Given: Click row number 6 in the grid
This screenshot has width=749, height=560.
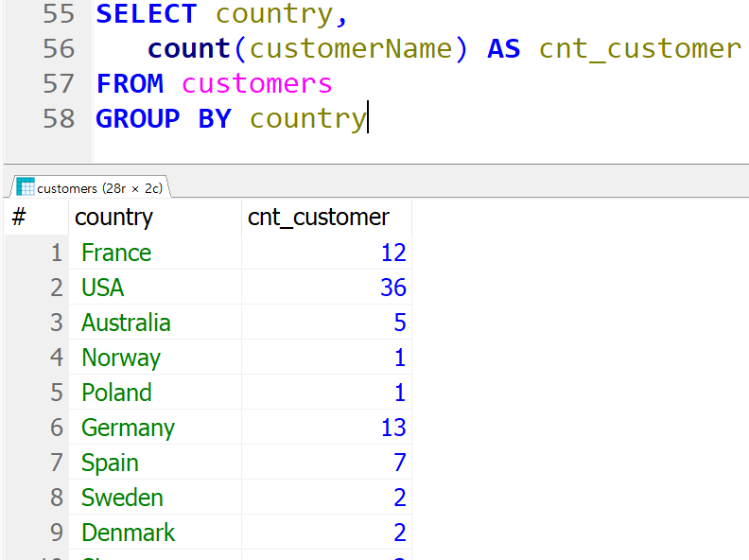Looking at the screenshot, I should [57, 428].
